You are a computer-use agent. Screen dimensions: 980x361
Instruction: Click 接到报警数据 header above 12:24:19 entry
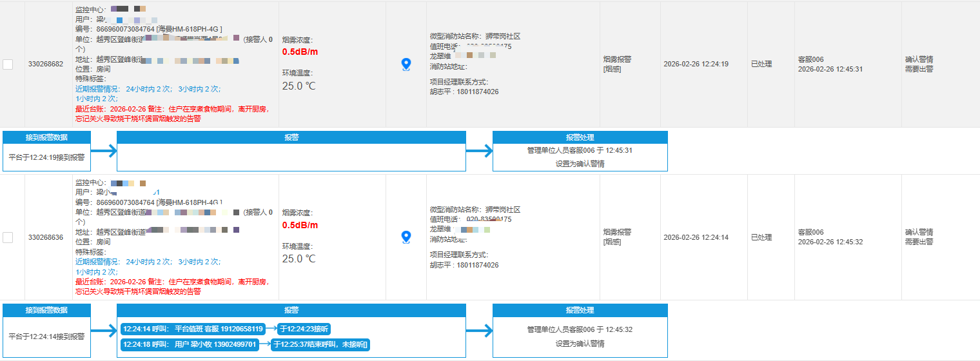(x=46, y=137)
